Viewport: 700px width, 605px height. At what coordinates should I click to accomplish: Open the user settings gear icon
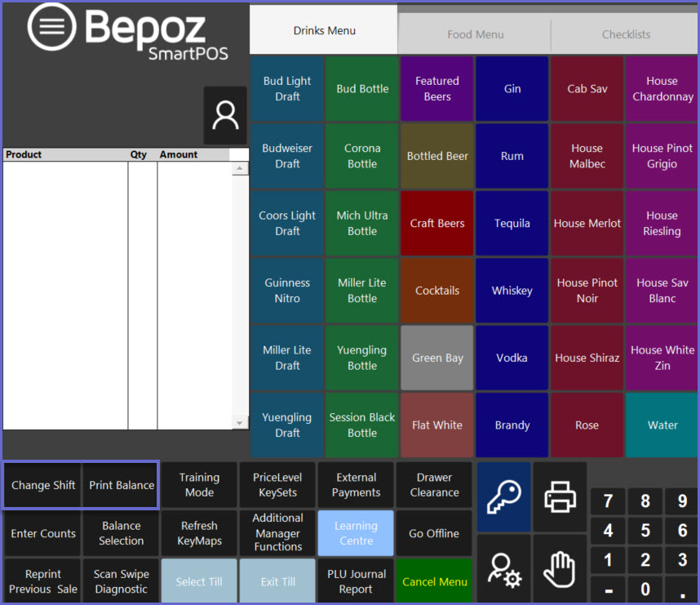point(503,569)
